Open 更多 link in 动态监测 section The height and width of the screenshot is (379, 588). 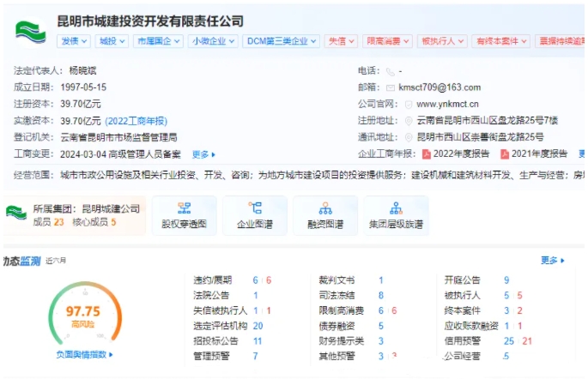tap(552, 261)
